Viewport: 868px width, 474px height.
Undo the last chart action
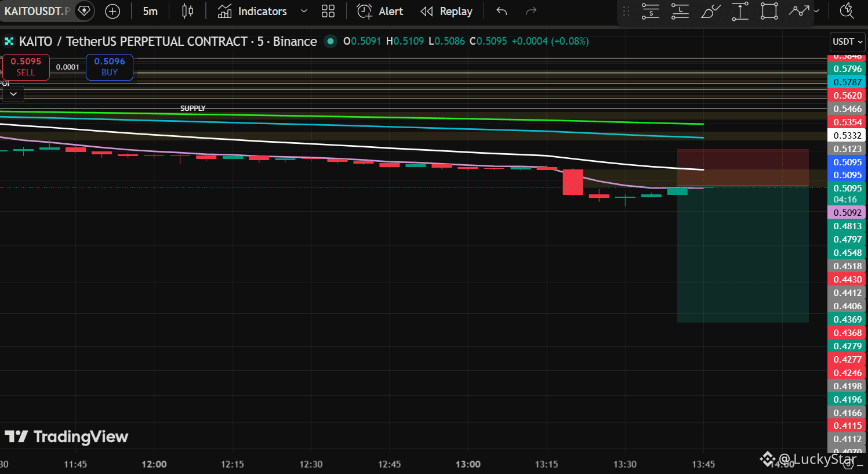pyautogui.click(x=502, y=11)
